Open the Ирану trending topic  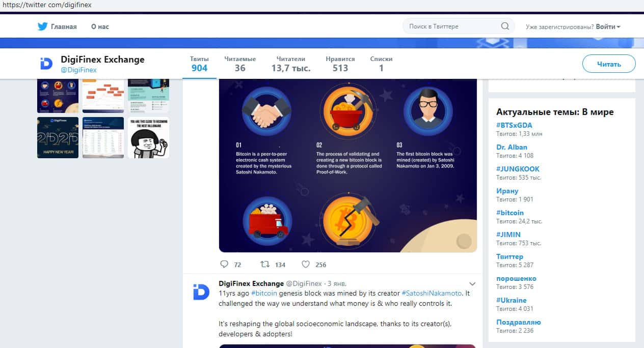point(507,191)
